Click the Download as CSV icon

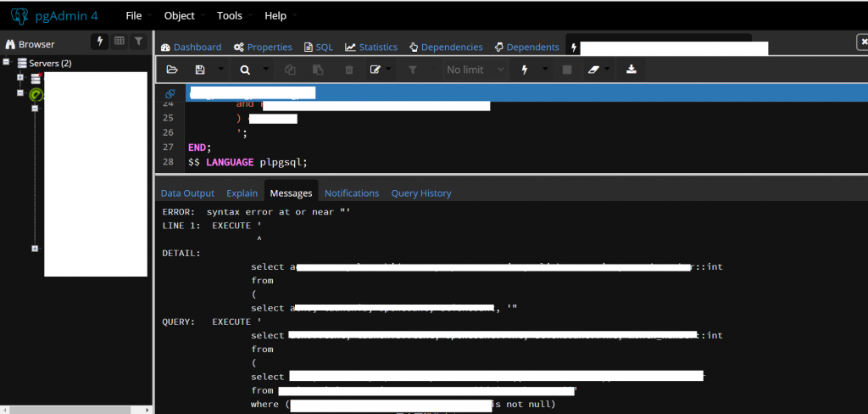pos(631,70)
